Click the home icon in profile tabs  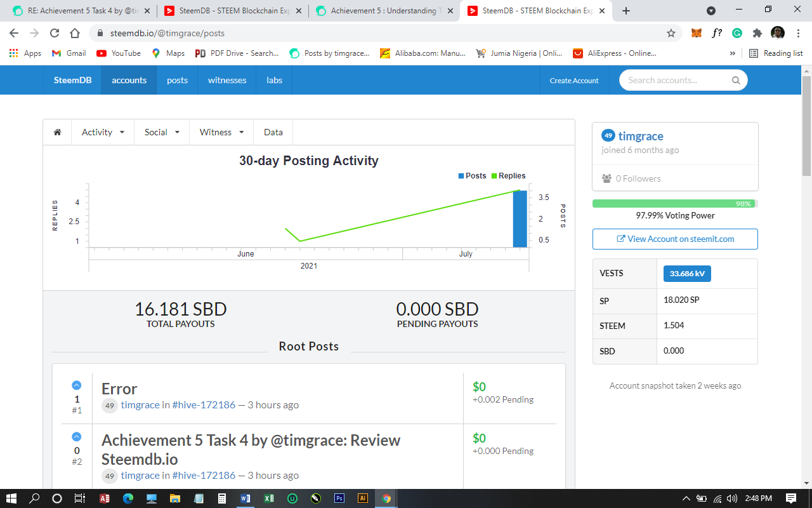click(x=57, y=132)
